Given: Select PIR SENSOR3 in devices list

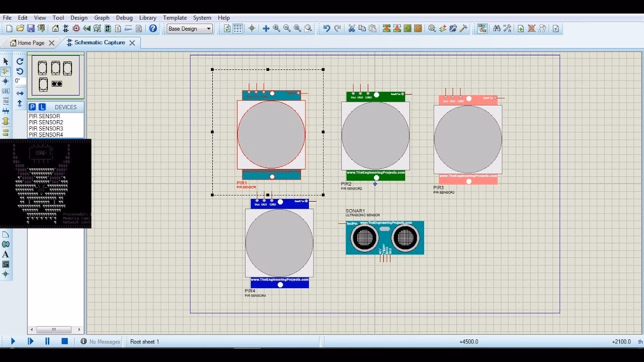Looking at the screenshot, I should point(46,129).
